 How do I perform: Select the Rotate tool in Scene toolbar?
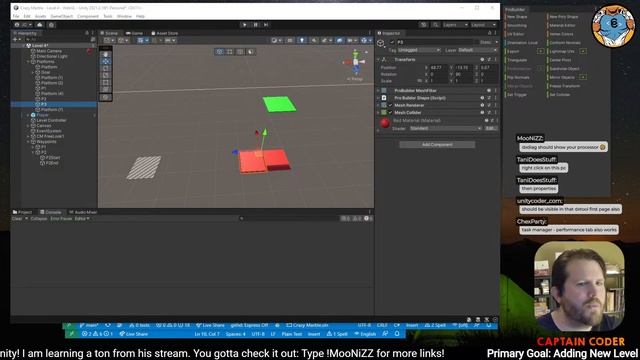pos(106,68)
